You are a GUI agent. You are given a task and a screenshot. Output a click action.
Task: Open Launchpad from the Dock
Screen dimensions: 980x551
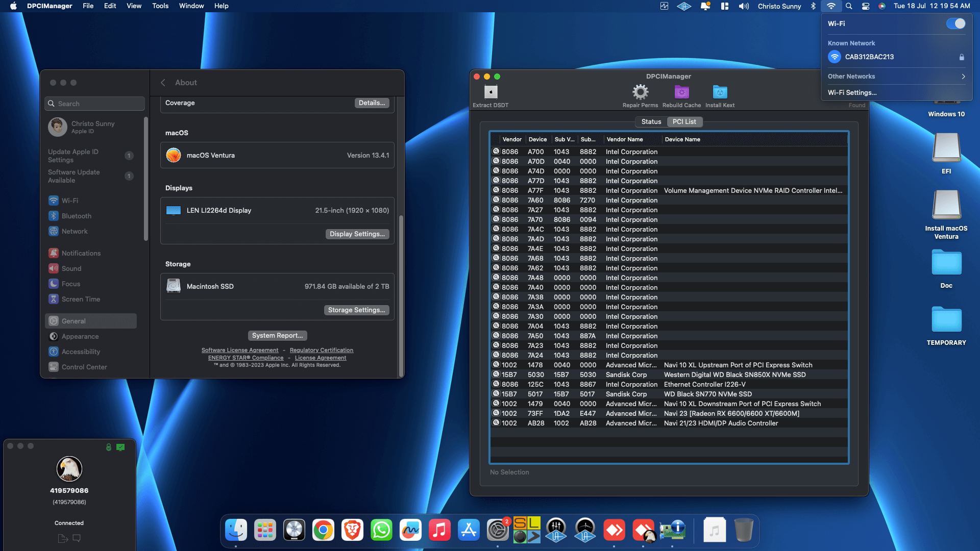click(x=265, y=530)
